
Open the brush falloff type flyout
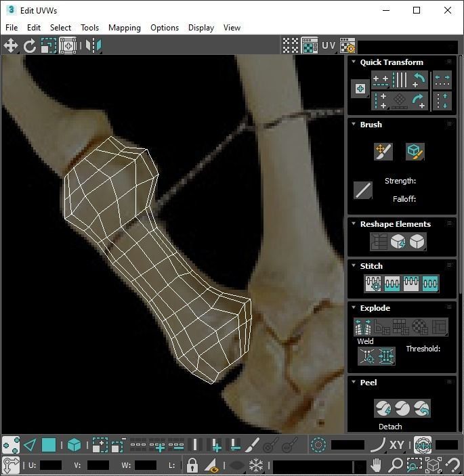363,190
